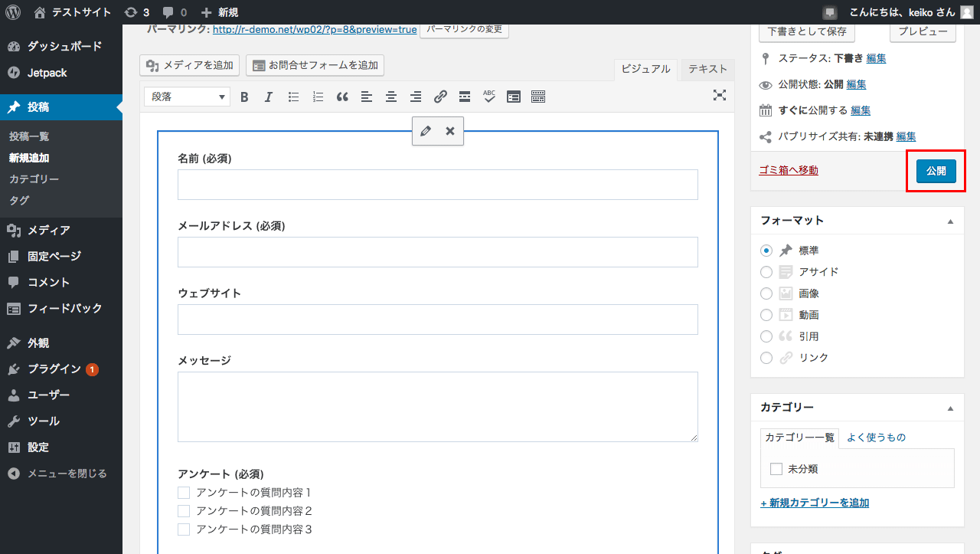Open 新規 menu in admin bar
980x554 pixels.
[220, 12]
